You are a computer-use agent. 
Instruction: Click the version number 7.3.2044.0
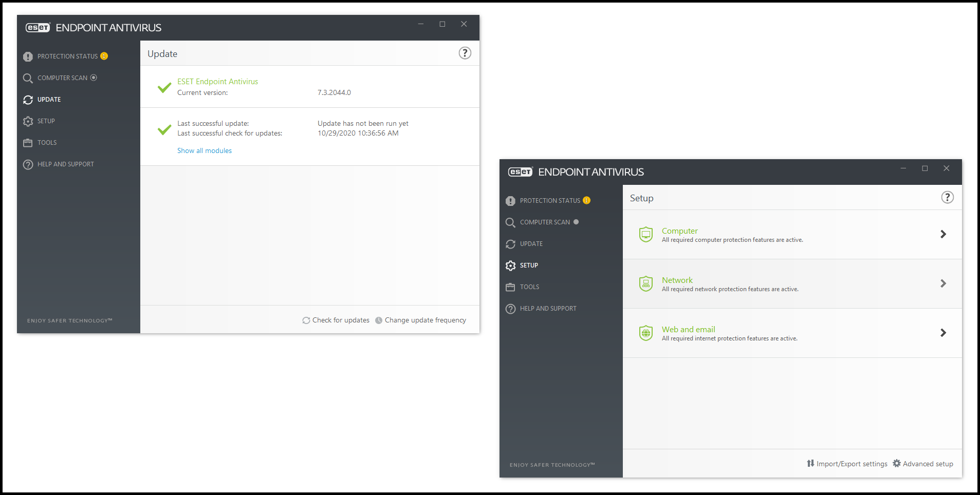(334, 92)
